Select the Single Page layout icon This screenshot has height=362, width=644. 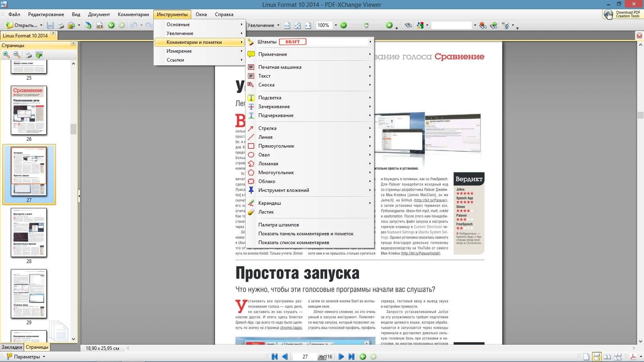pos(586,357)
